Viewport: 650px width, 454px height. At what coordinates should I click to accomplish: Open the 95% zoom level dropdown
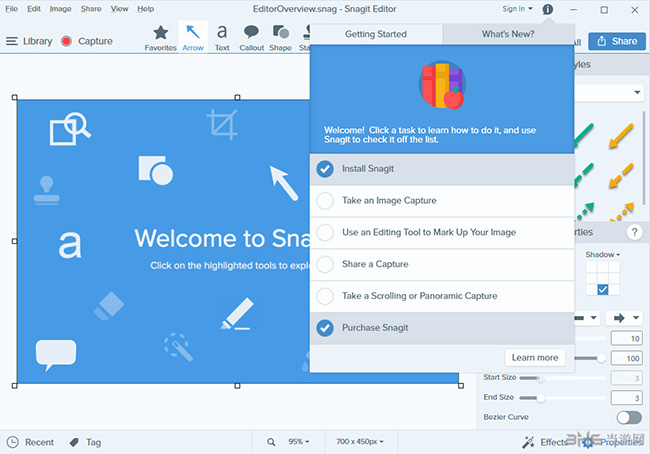click(x=299, y=442)
